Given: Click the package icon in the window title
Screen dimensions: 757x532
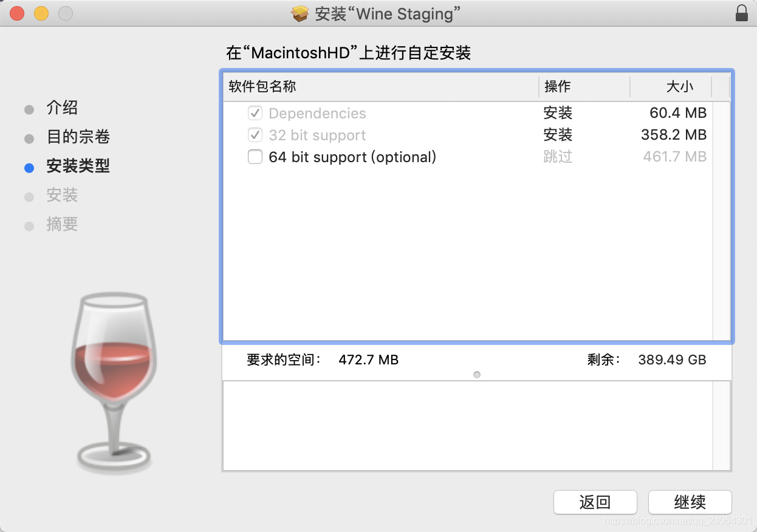Looking at the screenshot, I should tap(300, 13).
